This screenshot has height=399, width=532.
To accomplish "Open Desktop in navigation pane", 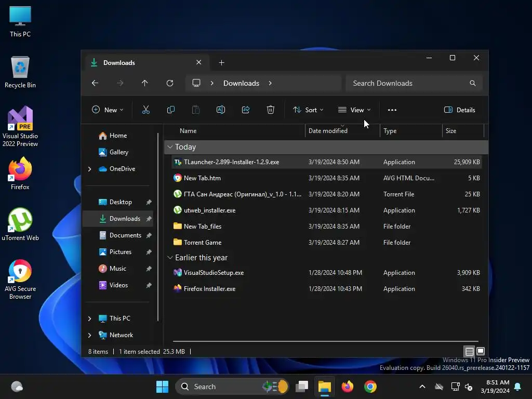I will point(118,202).
